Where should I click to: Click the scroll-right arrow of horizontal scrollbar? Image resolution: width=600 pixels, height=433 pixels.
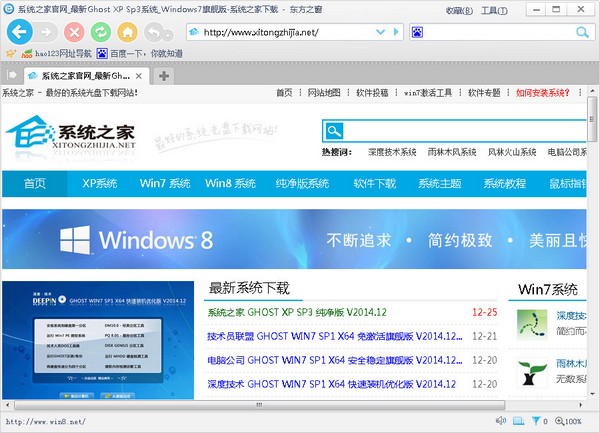pyautogui.click(x=581, y=405)
